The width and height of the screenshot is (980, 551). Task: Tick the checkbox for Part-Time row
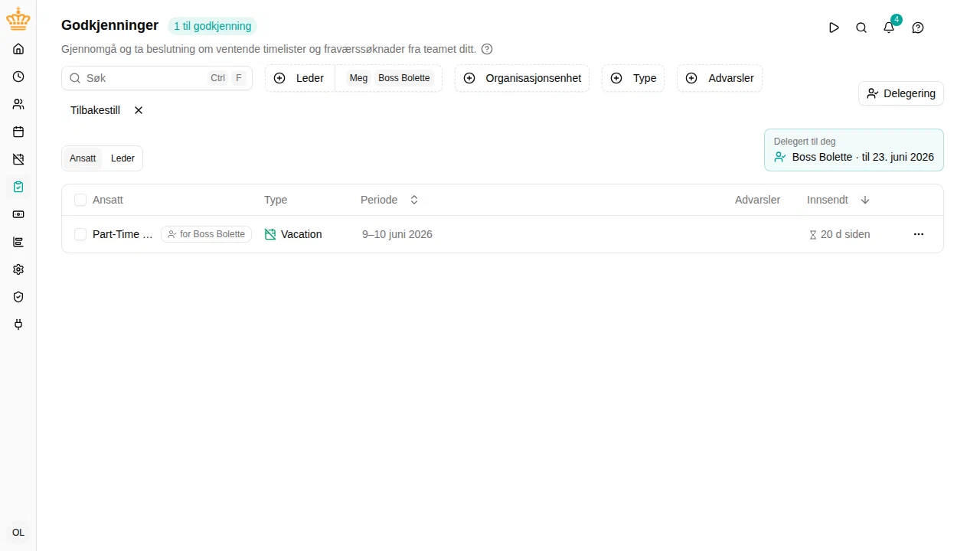80,234
